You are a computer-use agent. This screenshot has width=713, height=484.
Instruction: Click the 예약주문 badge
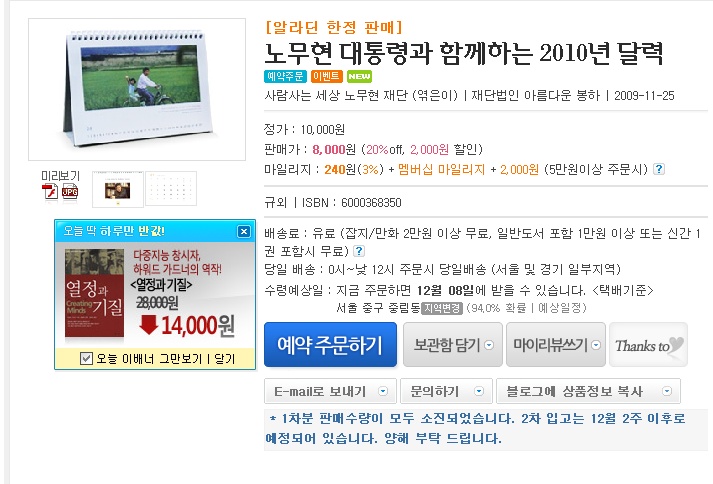click(285, 76)
